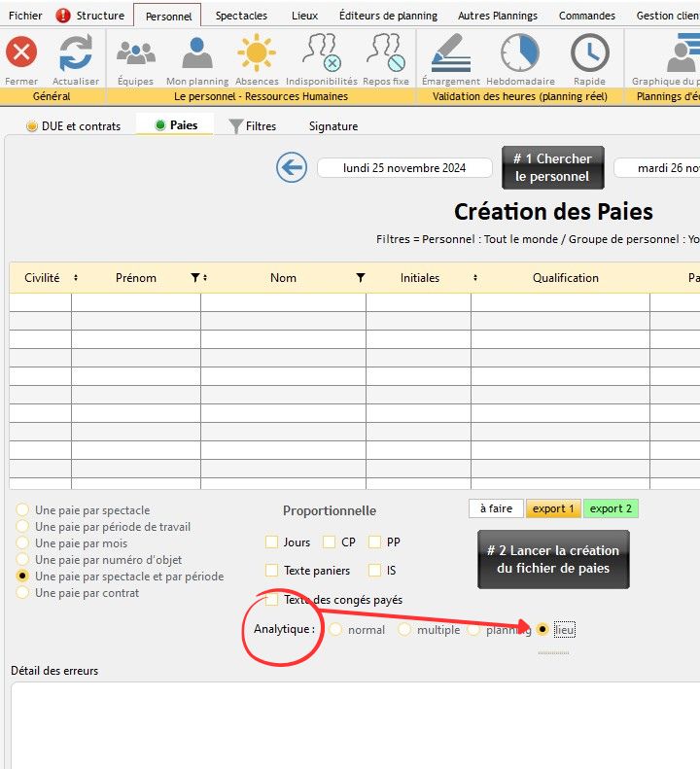Open Mon planning from the ribbon

tap(197, 53)
